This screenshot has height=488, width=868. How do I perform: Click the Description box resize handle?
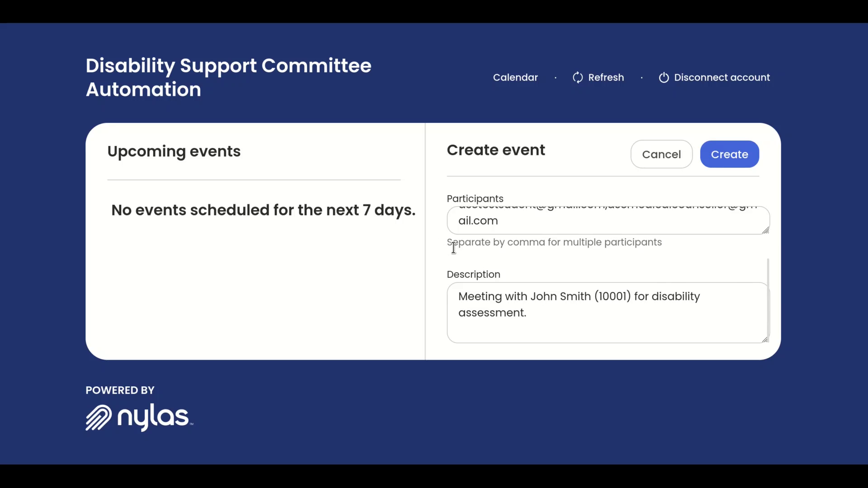765,339
